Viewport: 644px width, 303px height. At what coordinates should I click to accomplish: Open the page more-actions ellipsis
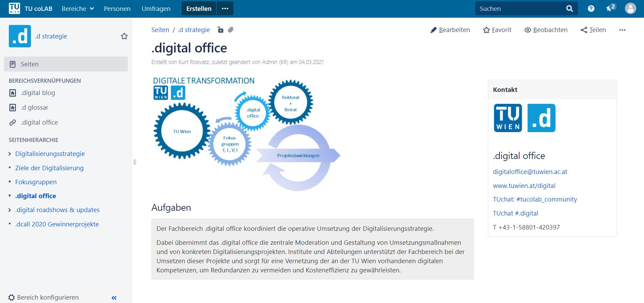tap(622, 30)
